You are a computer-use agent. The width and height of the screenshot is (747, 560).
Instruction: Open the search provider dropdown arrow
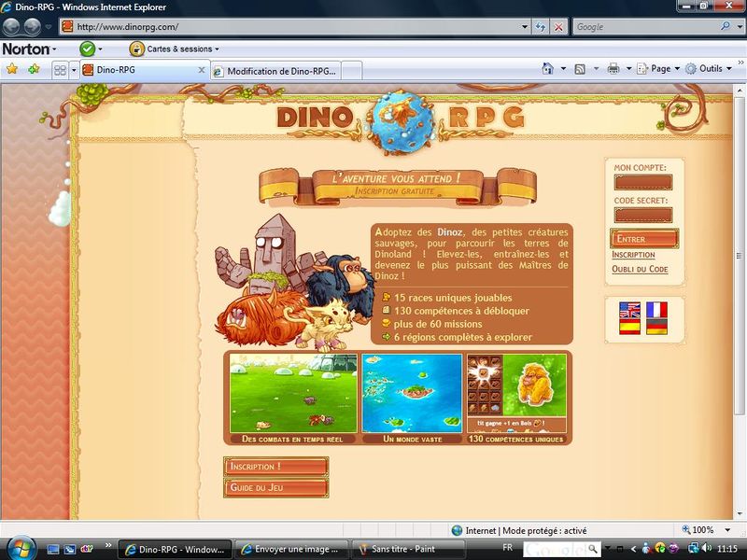coord(740,27)
